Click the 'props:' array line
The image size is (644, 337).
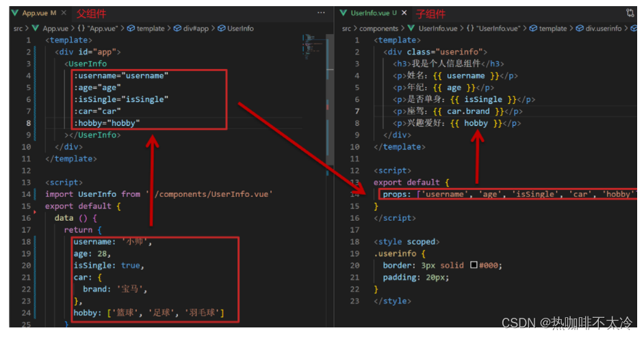(508, 194)
